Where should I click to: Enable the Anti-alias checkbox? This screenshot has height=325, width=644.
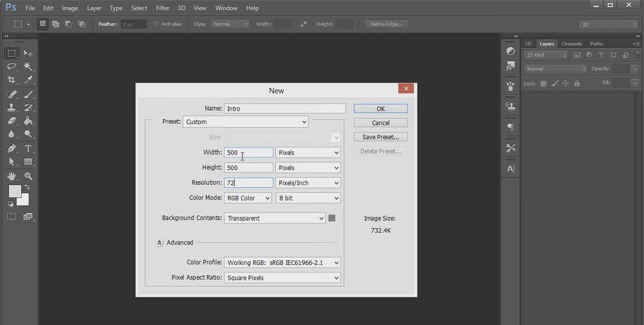point(156,24)
